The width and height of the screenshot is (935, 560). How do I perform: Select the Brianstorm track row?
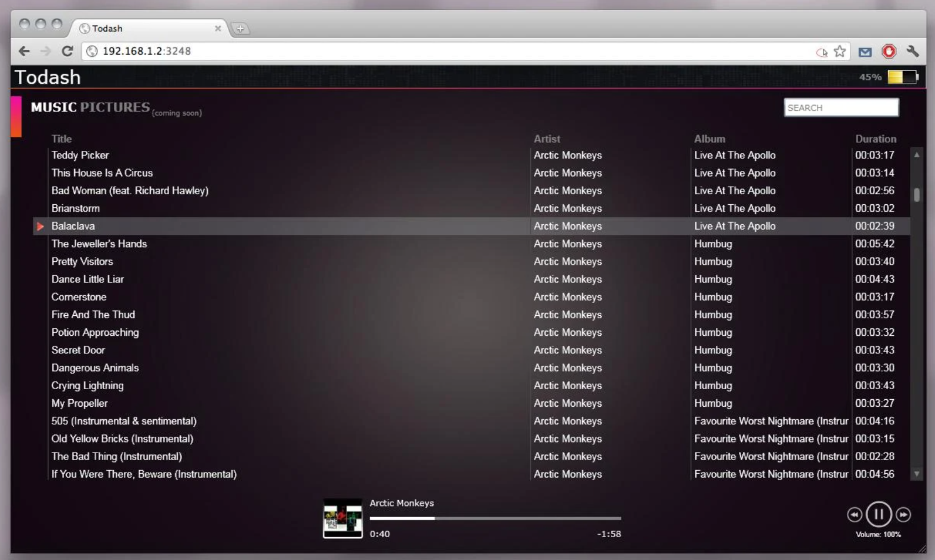click(x=472, y=208)
